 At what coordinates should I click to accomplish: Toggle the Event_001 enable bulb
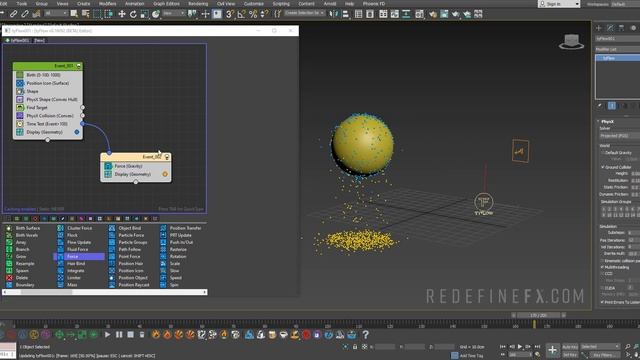coord(79,66)
